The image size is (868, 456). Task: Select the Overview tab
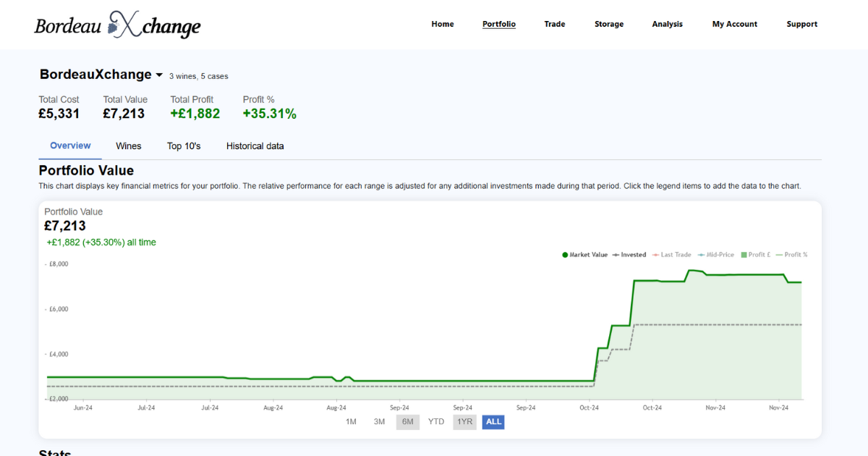click(x=70, y=145)
